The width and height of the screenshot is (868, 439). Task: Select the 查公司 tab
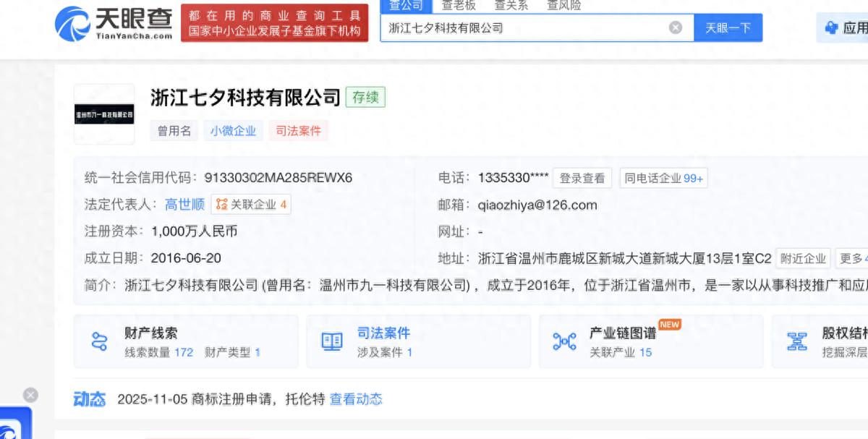tap(406, 5)
